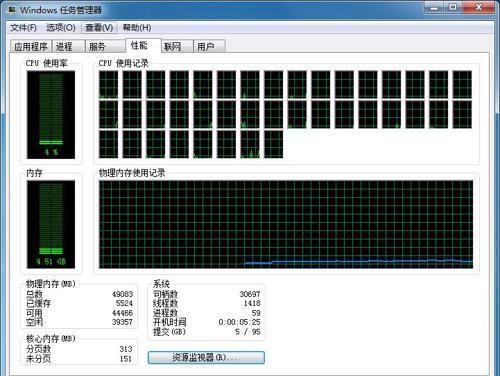The height and width of the screenshot is (376, 500).
Task: Open the 选项(O) menu
Action: pos(61,28)
